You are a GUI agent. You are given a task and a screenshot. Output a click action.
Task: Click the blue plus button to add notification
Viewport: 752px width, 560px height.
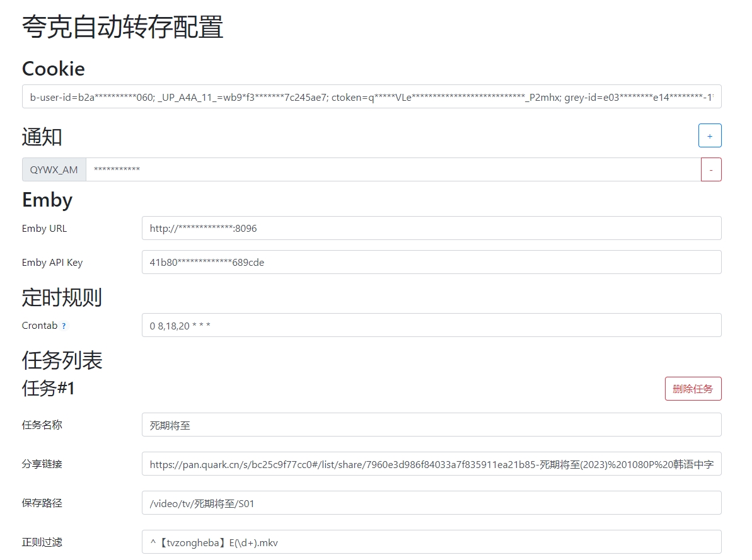[x=710, y=135]
